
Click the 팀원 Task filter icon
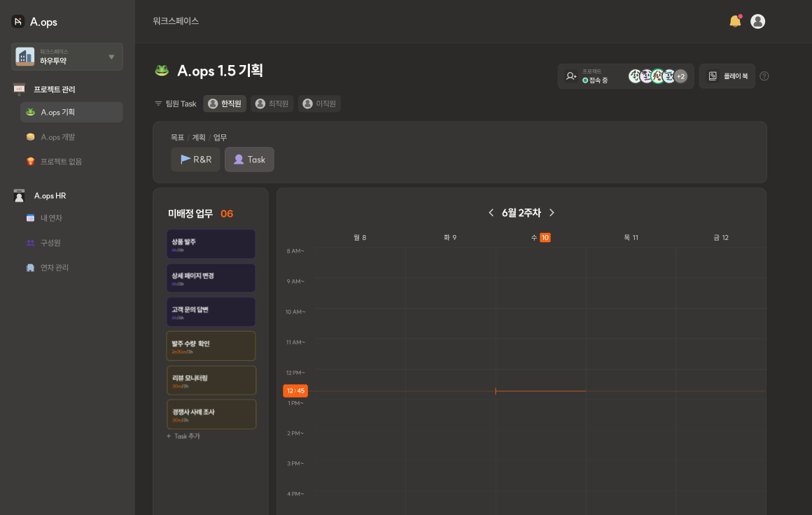point(158,104)
